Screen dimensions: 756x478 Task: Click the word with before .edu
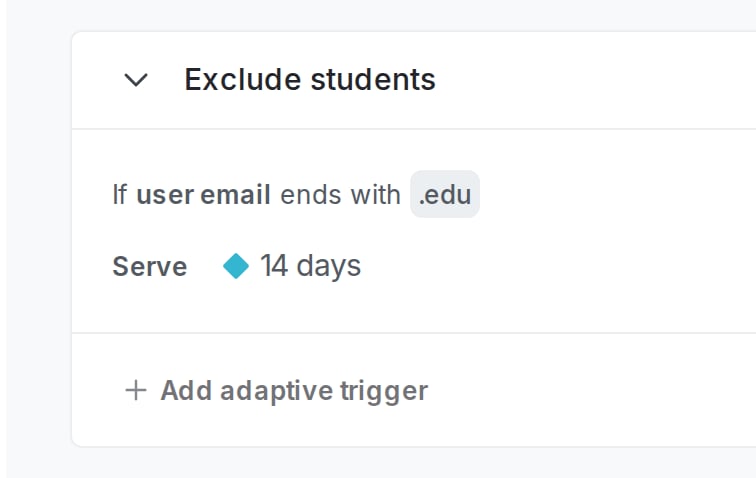tap(376, 195)
